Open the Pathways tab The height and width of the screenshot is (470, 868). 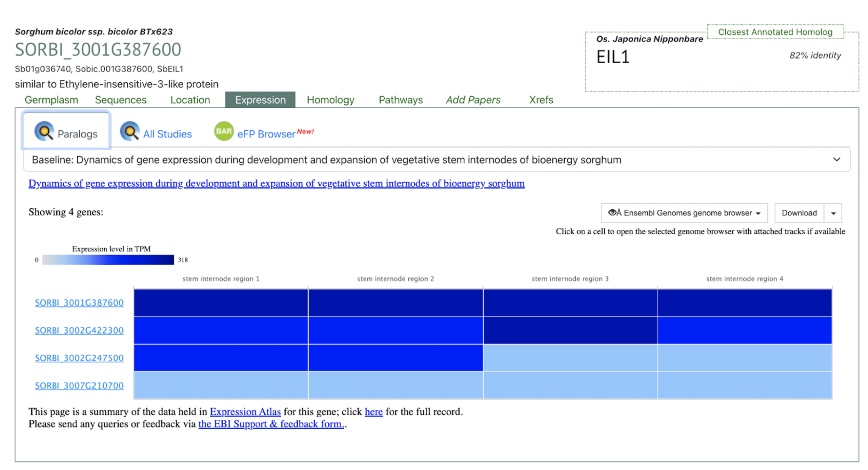point(400,100)
